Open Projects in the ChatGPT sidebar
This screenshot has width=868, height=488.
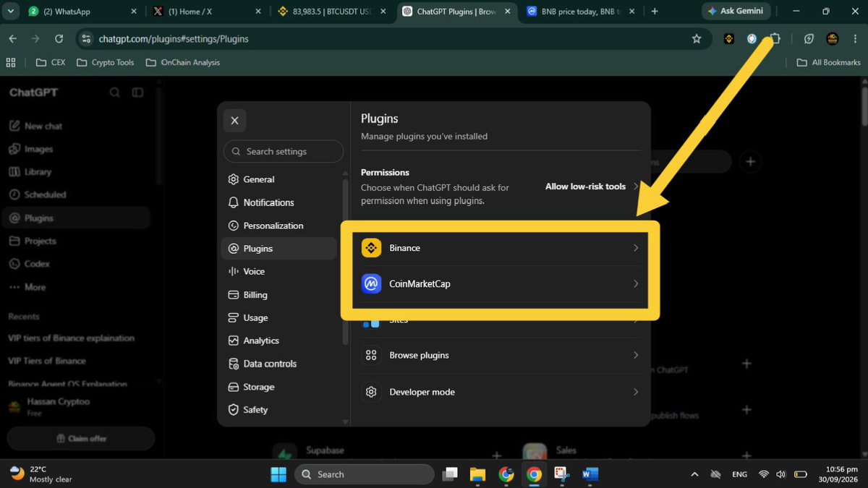pyautogui.click(x=77, y=241)
